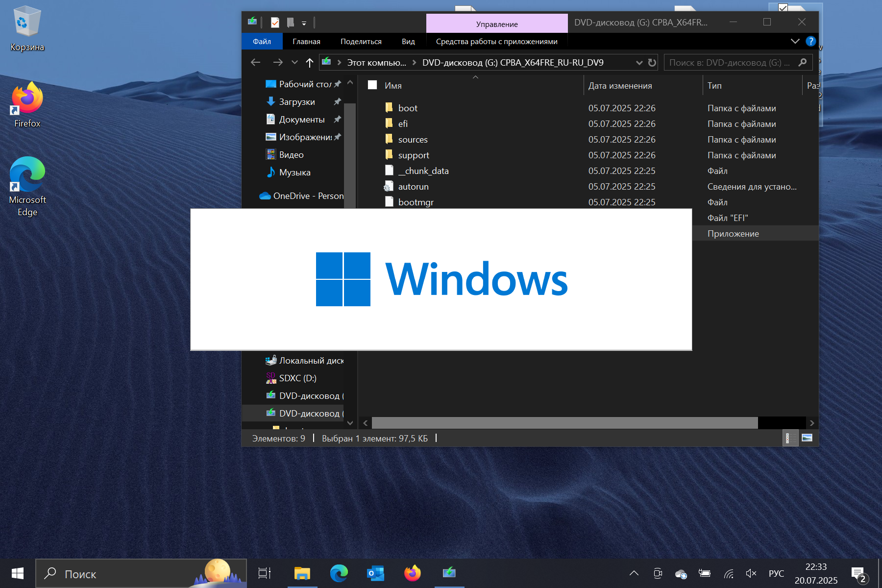Toggle the select-all checkbox next to Имя
Viewport: 882px width, 588px height.
372,85
